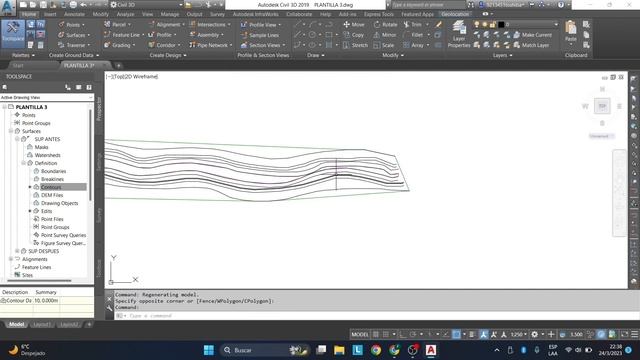
Task: Switch to the Layout1 tab
Action: [42, 324]
